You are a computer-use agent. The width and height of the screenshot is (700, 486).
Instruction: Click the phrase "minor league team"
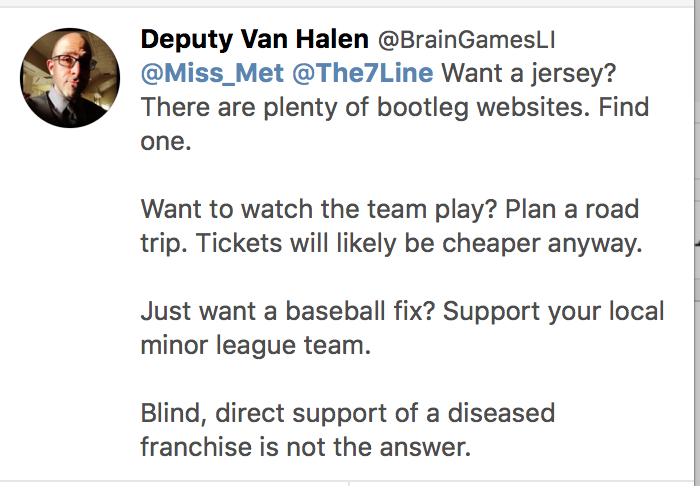point(245,346)
